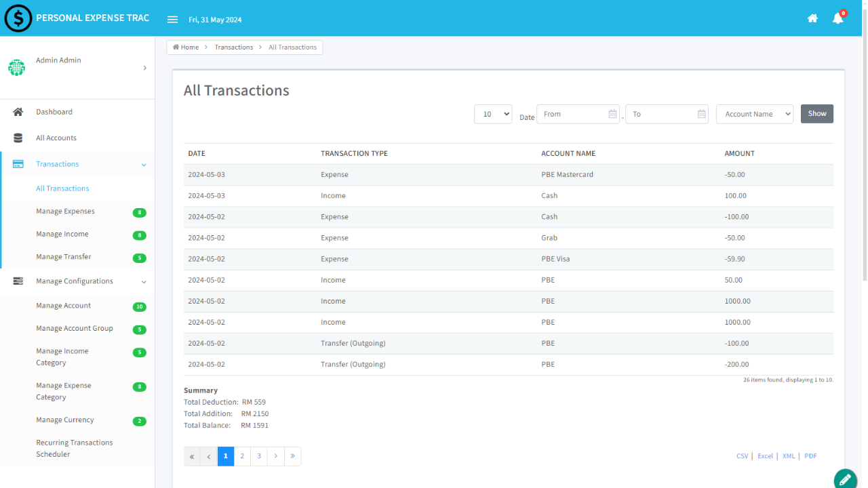This screenshot has height=488, width=868.
Task: Open Manage Expenses in sidebar
Action: coord(65,211)
